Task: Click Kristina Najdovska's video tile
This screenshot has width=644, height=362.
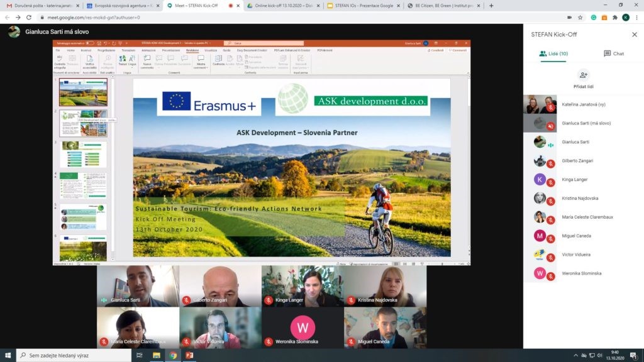Action: 385,285
